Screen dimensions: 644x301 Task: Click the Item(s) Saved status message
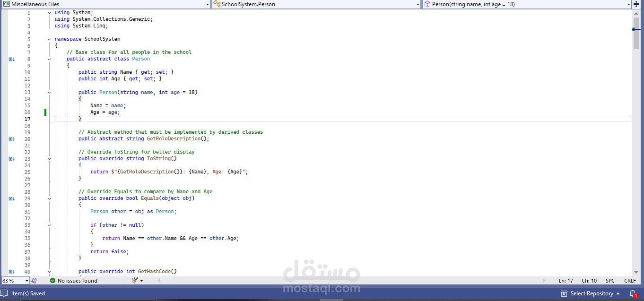point(28,293)
